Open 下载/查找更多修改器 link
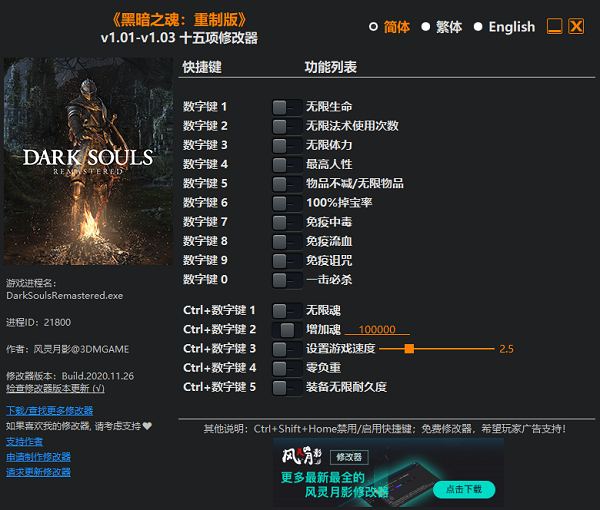Image resolution: width=600 pixels, height=510 pixels. pos(49,411)
